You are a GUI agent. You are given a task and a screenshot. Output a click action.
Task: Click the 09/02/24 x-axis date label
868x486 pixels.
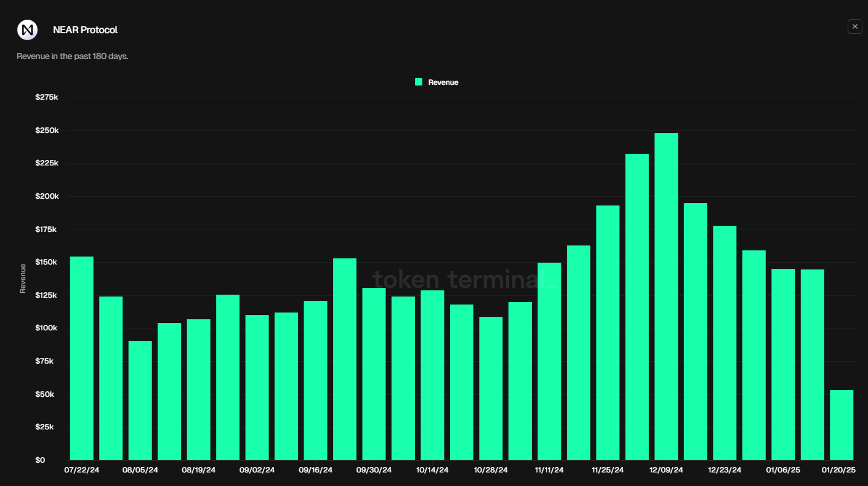click(257, 470)
